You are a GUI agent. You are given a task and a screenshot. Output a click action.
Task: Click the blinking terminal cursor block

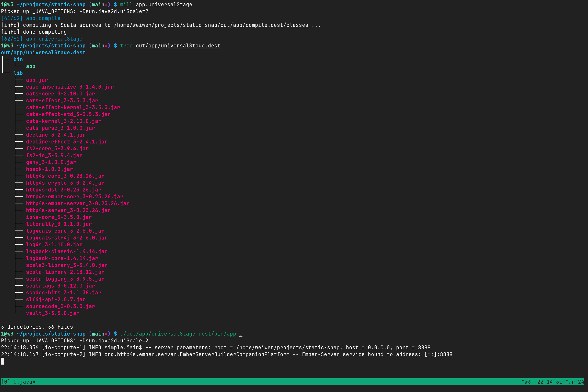(3, 361)
